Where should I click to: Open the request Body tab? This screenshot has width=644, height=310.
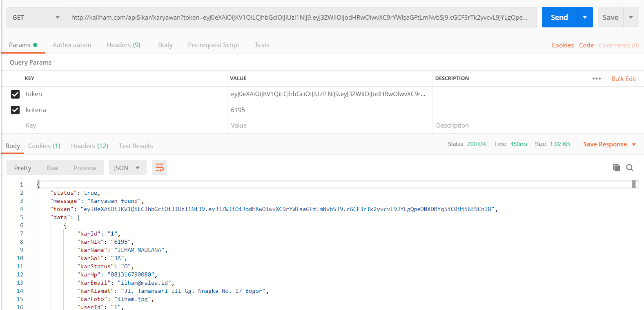(165, 45)
